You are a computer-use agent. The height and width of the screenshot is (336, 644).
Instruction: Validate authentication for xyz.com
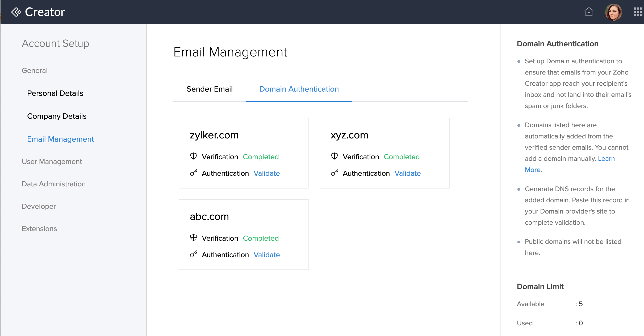[408, 173]
